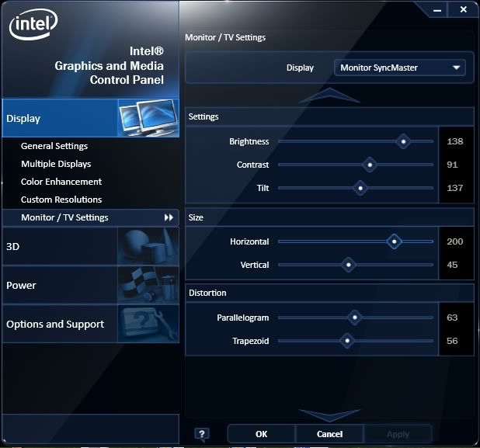Image resolution: width=480 pixels, height=448 pixels.
Task: Click the down chevron below Distortion
Action: [x=329, y=415]
